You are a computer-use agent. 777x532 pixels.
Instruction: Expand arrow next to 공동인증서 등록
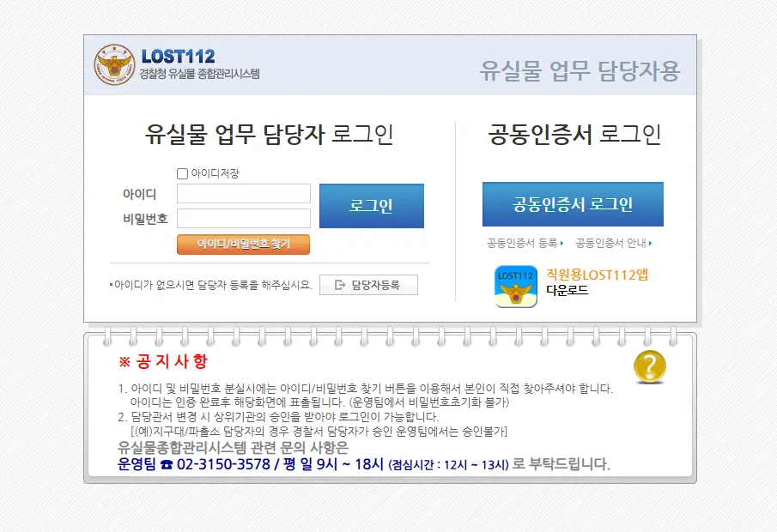(x=562, y=243)
